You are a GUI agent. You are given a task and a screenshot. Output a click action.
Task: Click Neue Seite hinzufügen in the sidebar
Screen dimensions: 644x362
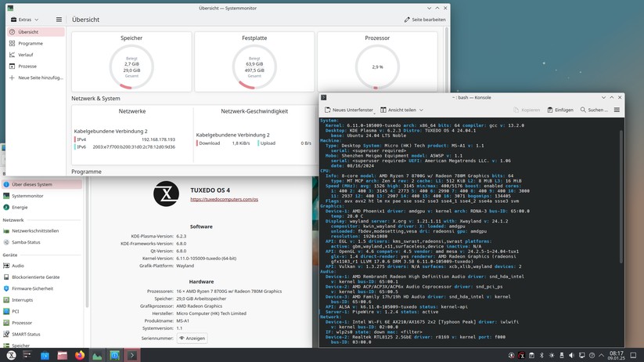tap(36, 78)
